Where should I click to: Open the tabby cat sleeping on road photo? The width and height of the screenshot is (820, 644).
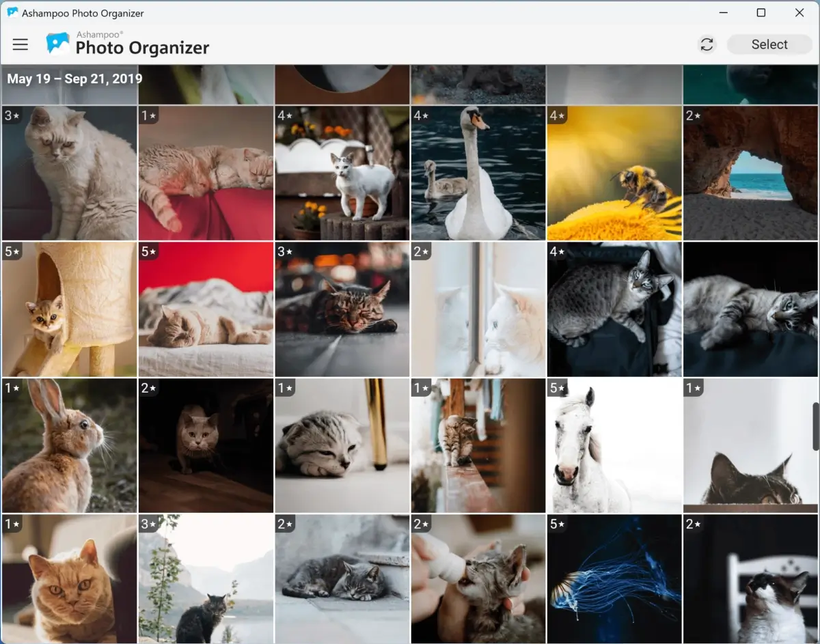click(342, 309)
